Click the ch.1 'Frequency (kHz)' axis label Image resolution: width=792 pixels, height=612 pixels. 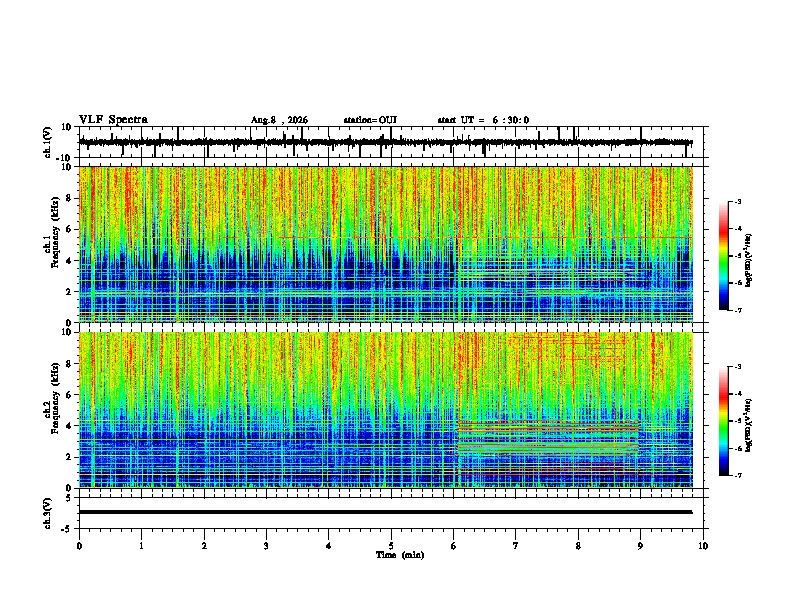(x=55, y=232)
